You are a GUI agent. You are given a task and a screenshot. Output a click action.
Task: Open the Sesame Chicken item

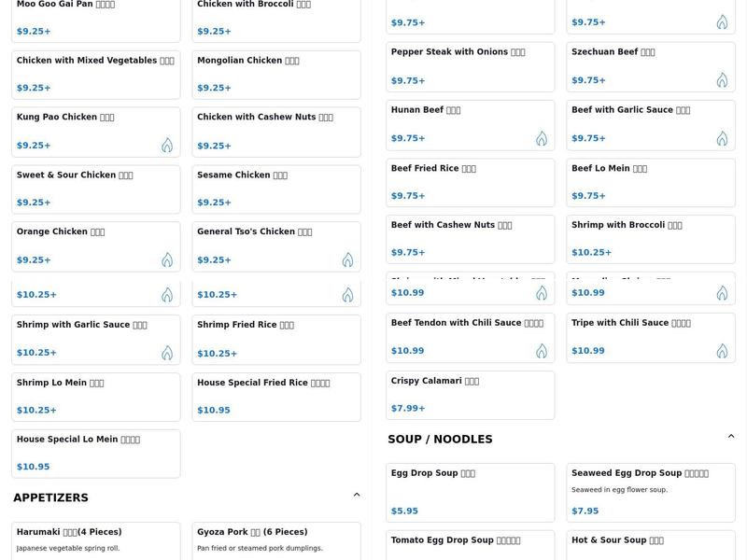pyautogui.click(x=276, y=189)
